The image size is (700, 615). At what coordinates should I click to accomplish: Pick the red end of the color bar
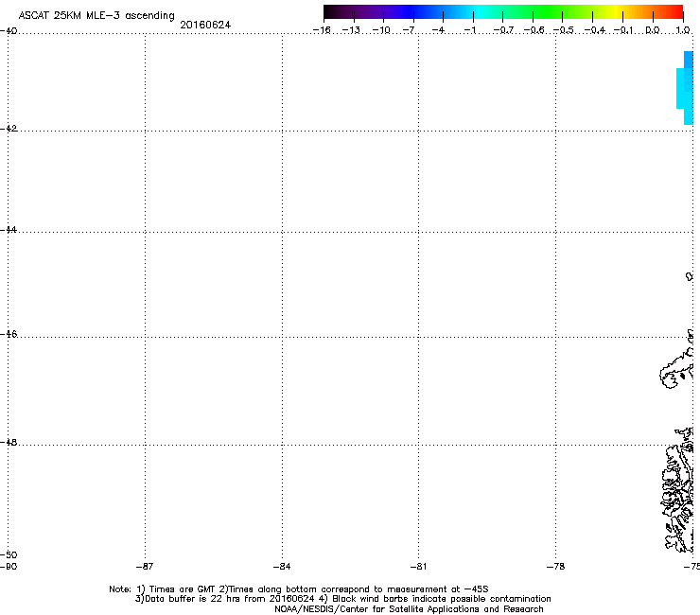[x=676, y=11]
